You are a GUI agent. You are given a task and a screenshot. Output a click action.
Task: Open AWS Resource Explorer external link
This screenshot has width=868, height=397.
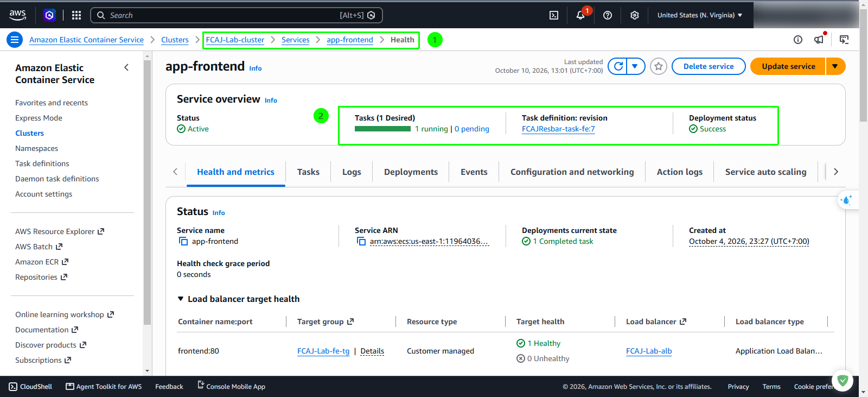pyautogui.click(x=60, y=231)
